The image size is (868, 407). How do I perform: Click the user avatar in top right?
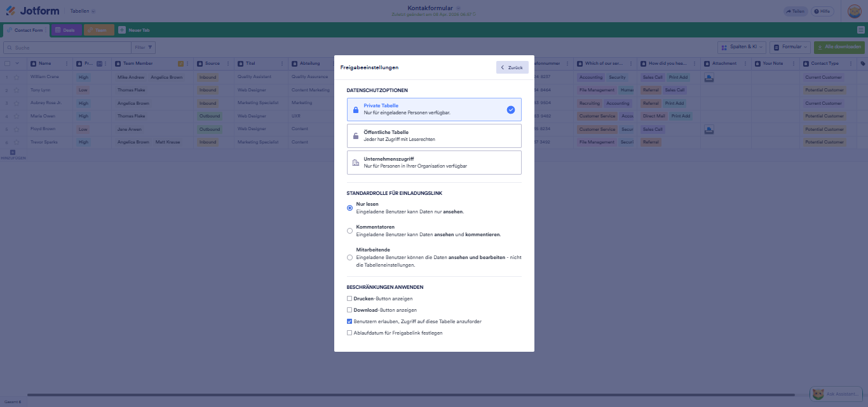[x=855, y=11]
